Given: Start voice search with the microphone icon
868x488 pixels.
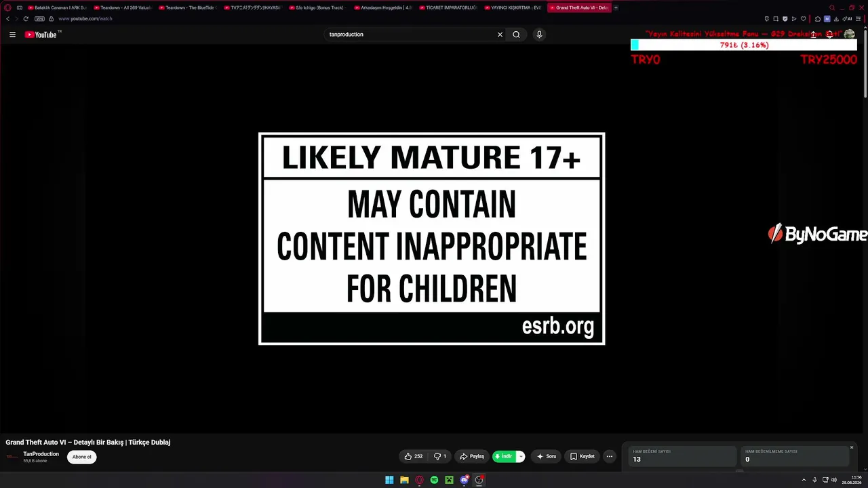Looking at the screenshot, I should coord(539,35).
